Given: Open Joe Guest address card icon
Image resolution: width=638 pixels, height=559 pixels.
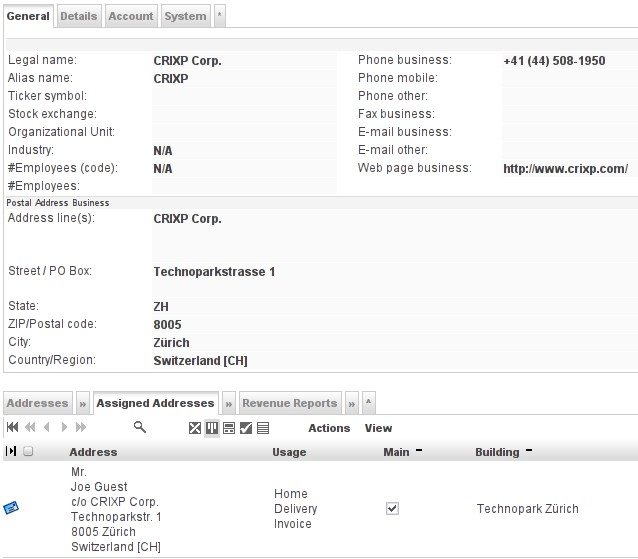Looking at the screenshot, I should pos(11,508).
